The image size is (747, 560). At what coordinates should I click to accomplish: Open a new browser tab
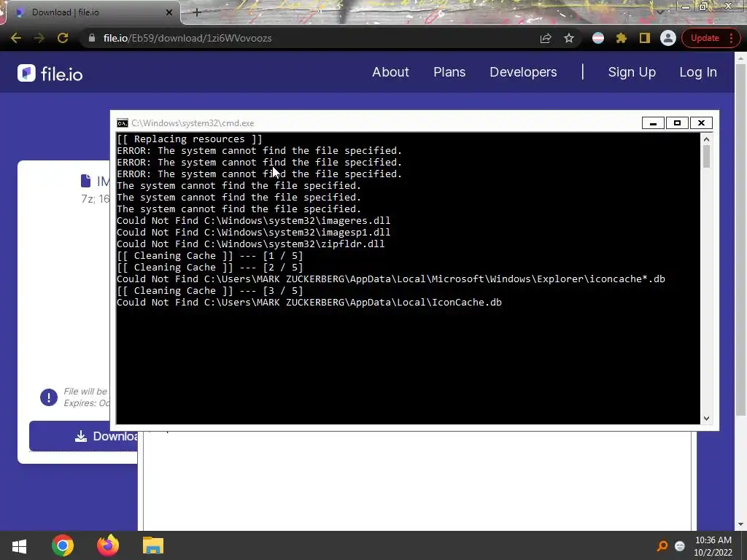197,12
